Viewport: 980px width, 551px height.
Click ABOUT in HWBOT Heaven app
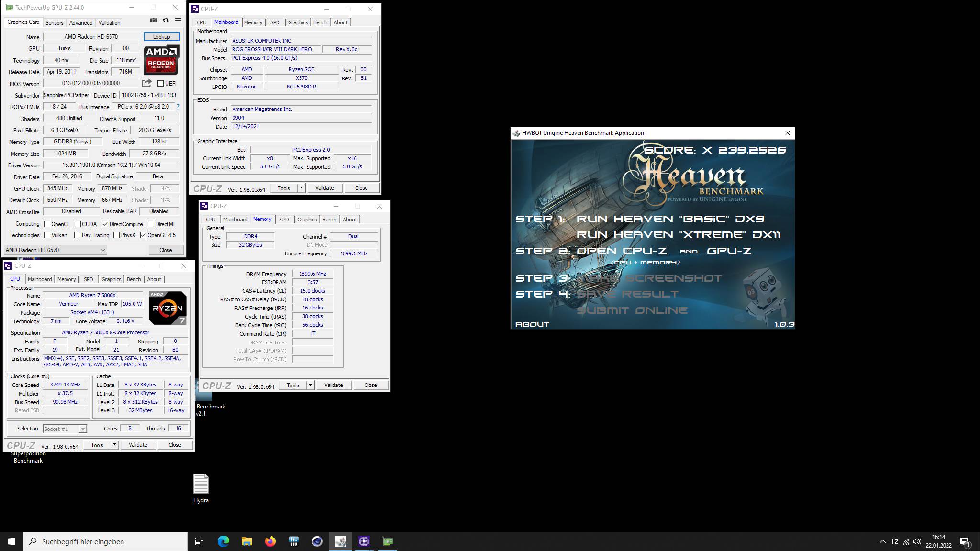[532, 324]
